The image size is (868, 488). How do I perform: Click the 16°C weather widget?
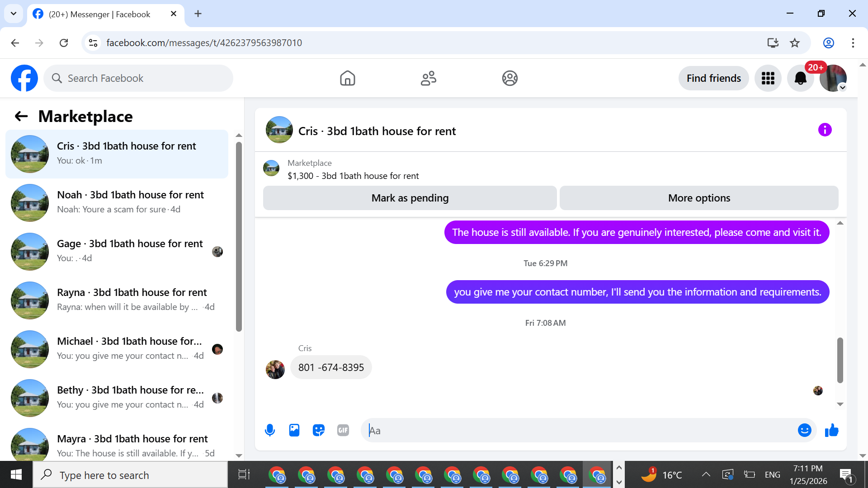tap(661, 474)
